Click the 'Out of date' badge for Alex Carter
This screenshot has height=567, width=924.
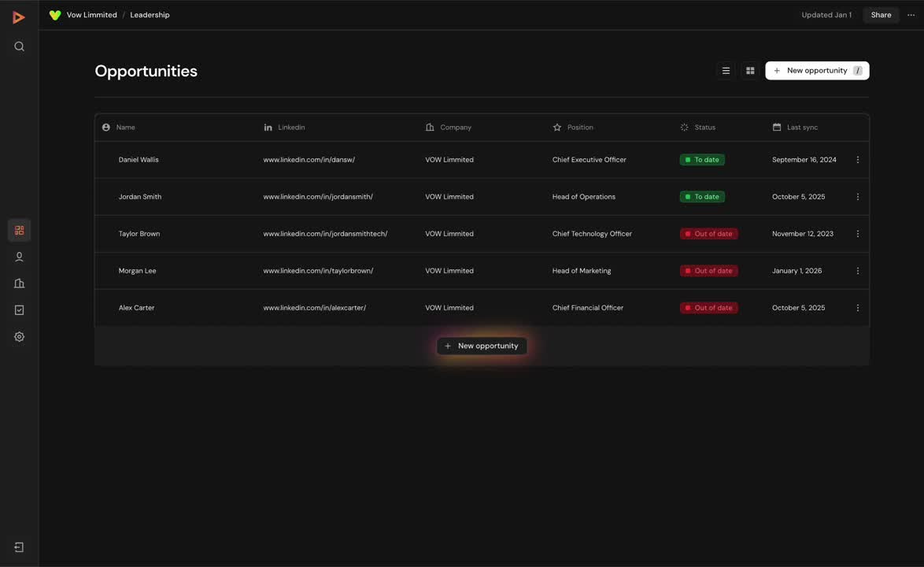click(708, 307)
